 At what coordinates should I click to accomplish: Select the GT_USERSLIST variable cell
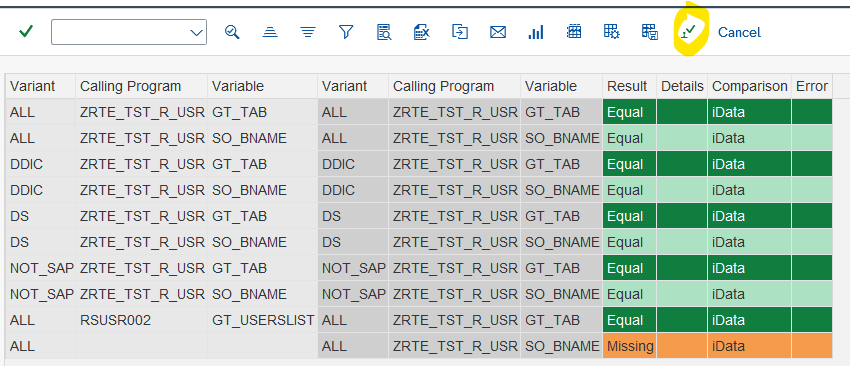[x=262, y=320]
